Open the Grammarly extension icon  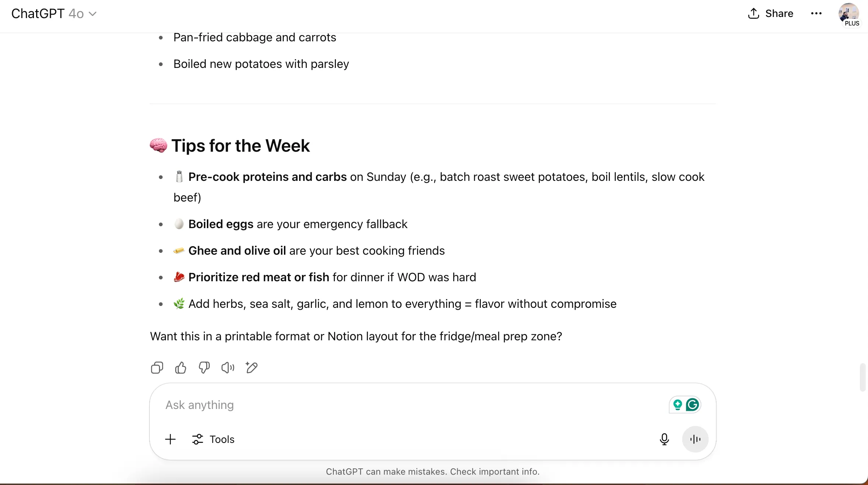coord(692,405)
